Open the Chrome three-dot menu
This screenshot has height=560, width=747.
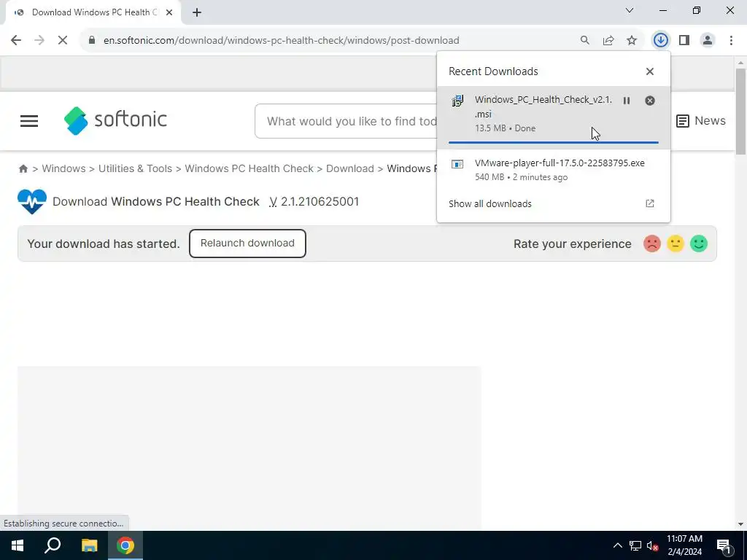pyautogui.click(x=731, y=41)
